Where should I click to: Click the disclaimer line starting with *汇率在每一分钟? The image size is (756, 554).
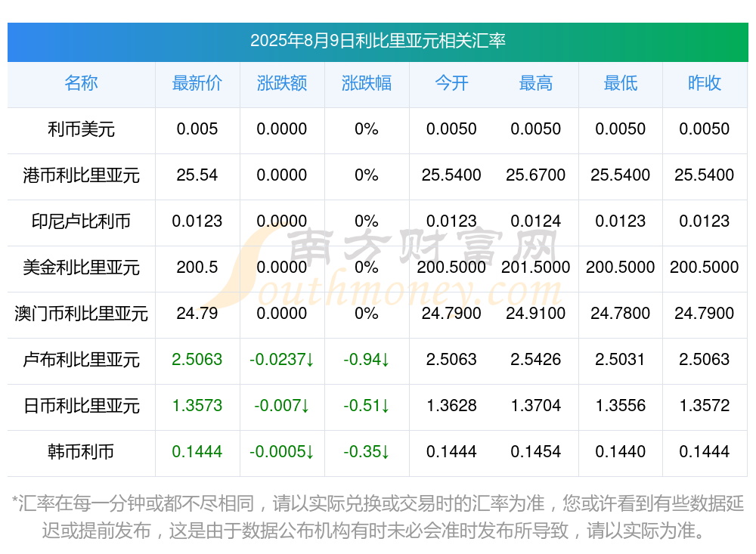pos(377,504)
